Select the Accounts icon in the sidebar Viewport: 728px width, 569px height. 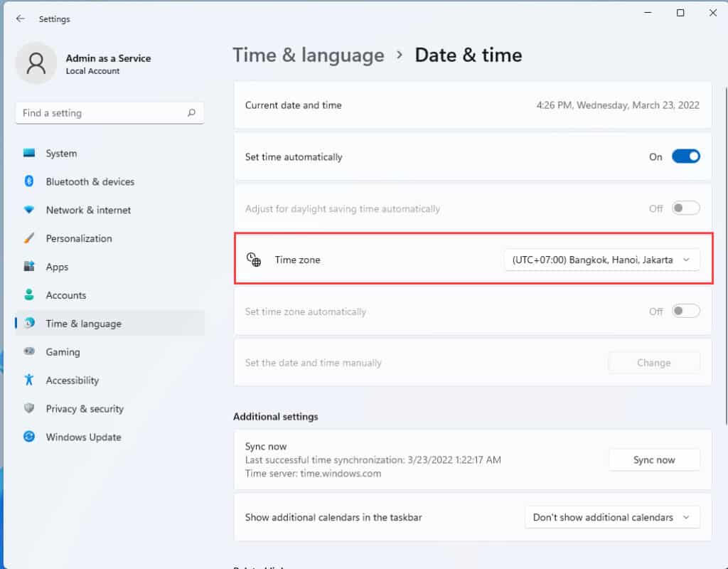(29, 295)
